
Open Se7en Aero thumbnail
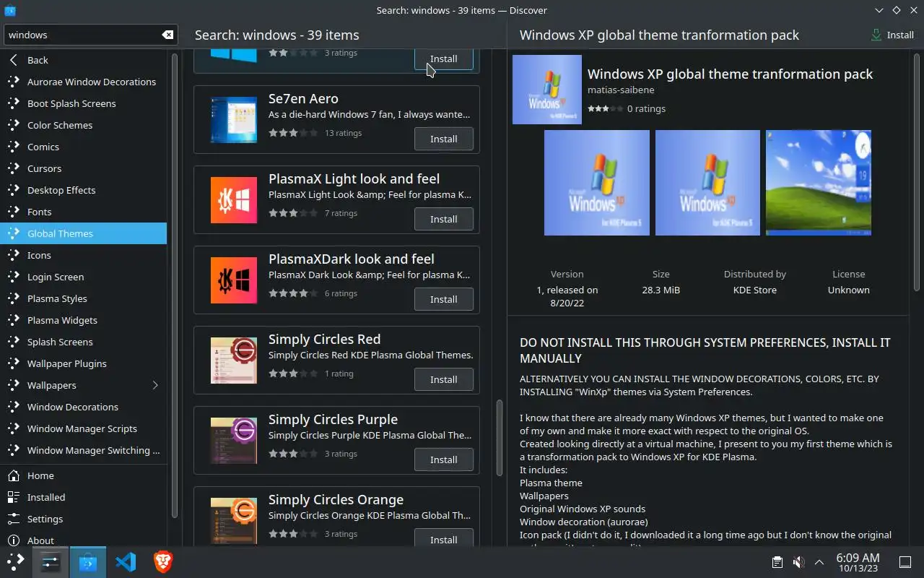click(234, 120)
